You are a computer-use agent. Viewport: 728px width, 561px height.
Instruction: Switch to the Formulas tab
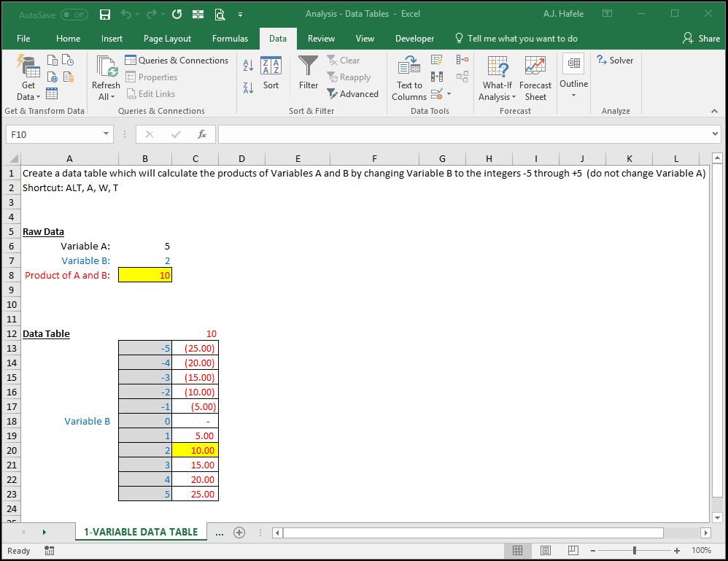pos(230,39)
